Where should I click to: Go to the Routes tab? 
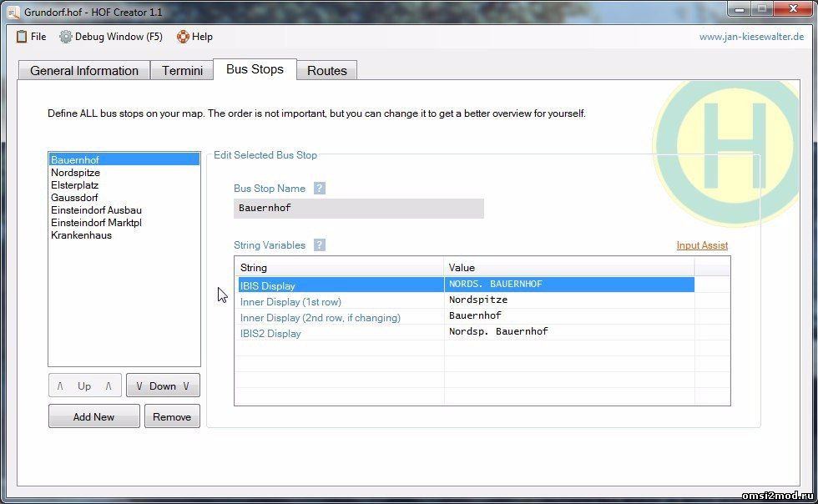pyautogui.click(x=326, y=71)
